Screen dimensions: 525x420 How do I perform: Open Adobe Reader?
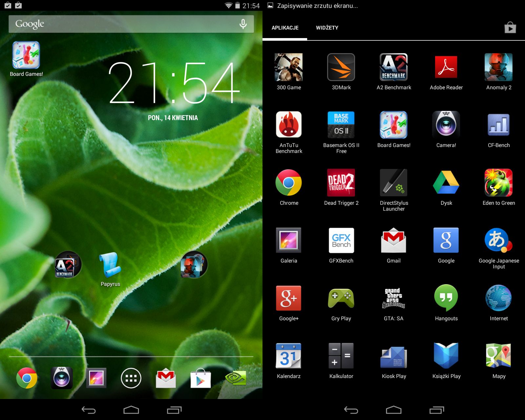(x=446, y=67)
